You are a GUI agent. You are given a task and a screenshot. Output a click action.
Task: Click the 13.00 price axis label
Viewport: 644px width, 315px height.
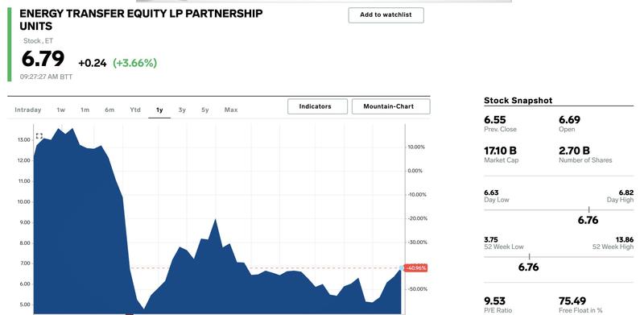pyautogui.click(x=24, y=140)
